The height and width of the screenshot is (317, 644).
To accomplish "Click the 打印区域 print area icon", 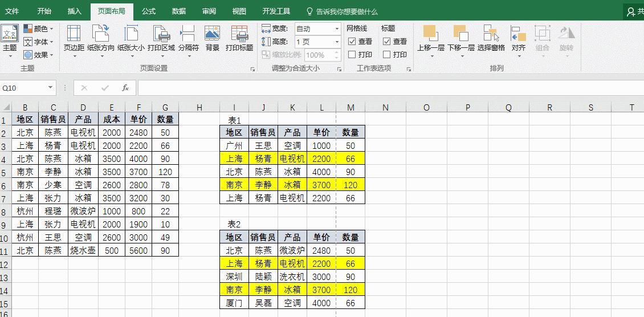I will click(x=161, y=33).
